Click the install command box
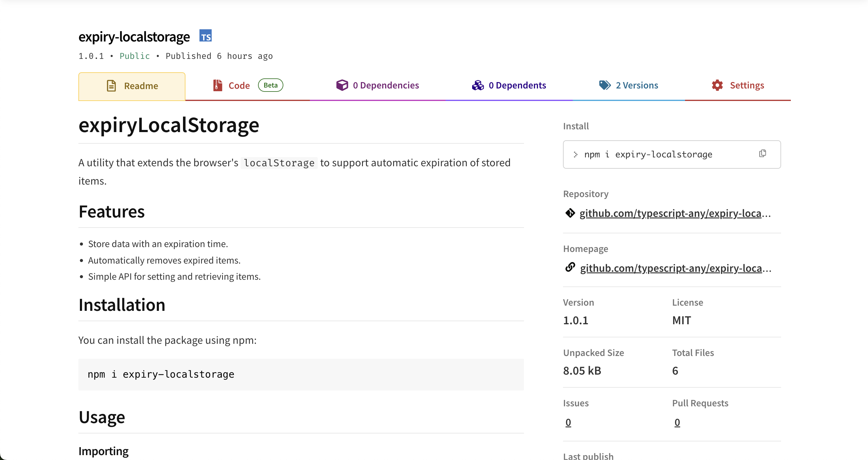The image size is (868, 460). click(672, 154)
